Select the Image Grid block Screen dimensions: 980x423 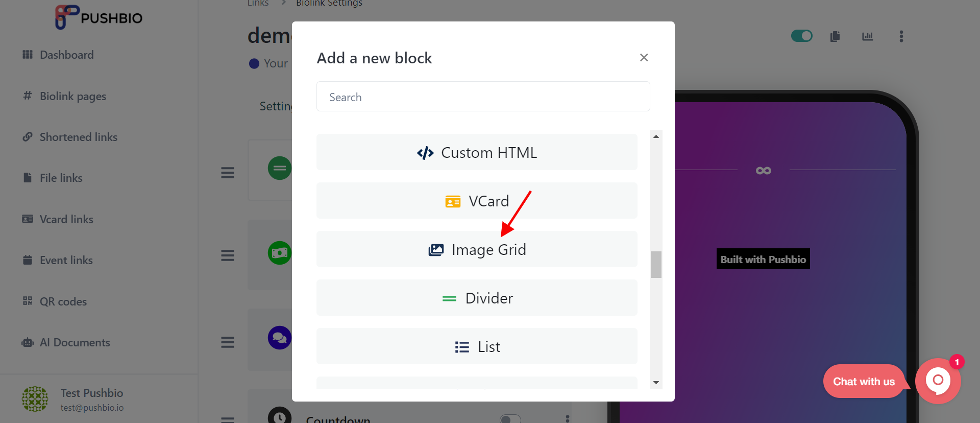(x=477, y=249)
